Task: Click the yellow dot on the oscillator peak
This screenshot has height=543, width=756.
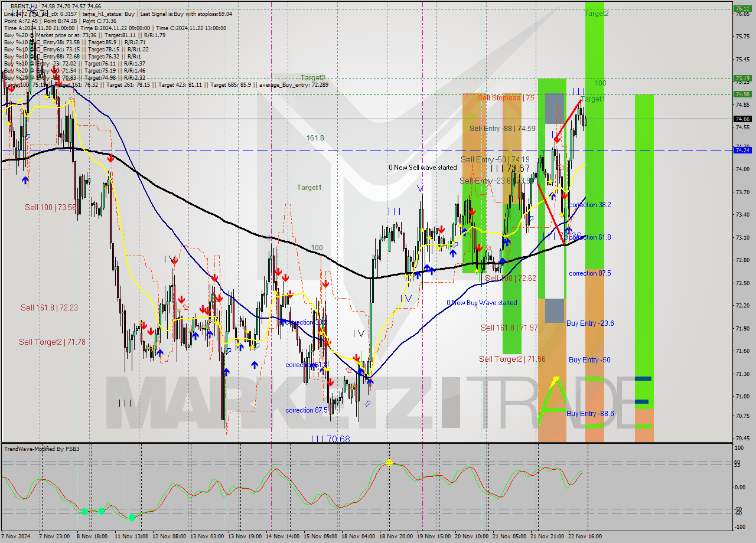Action: [389, 463]
